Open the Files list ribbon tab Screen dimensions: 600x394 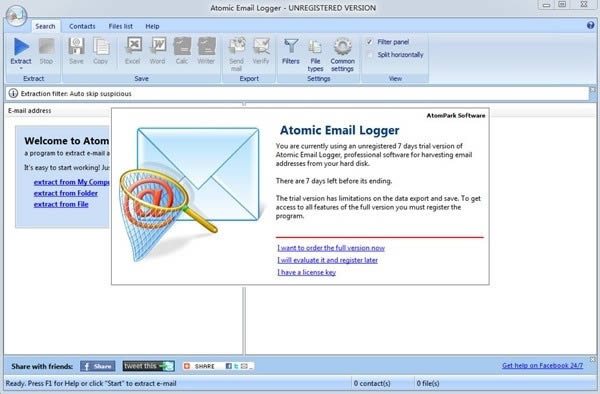pos(121,26)
